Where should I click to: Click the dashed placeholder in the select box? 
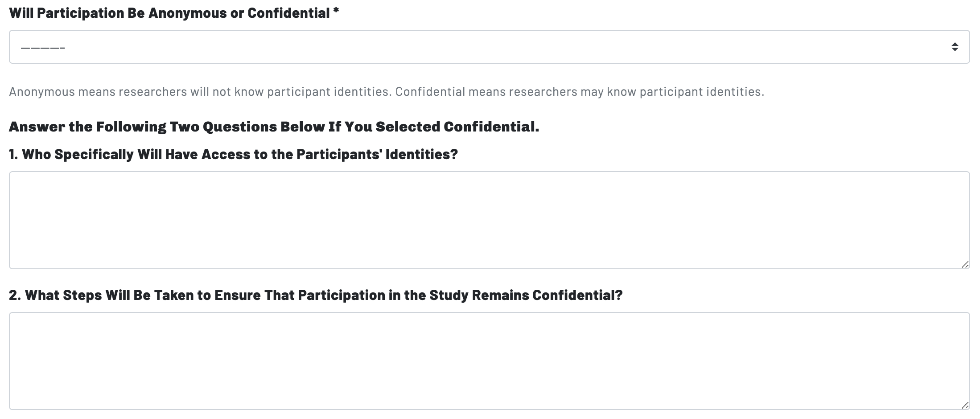coord(43,47)
